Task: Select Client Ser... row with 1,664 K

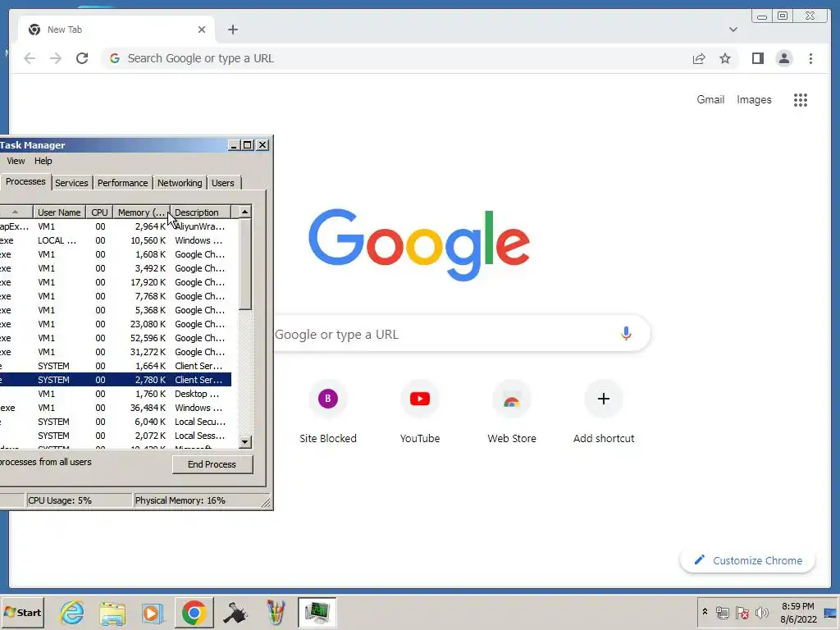Action: (x=115, y=366)
